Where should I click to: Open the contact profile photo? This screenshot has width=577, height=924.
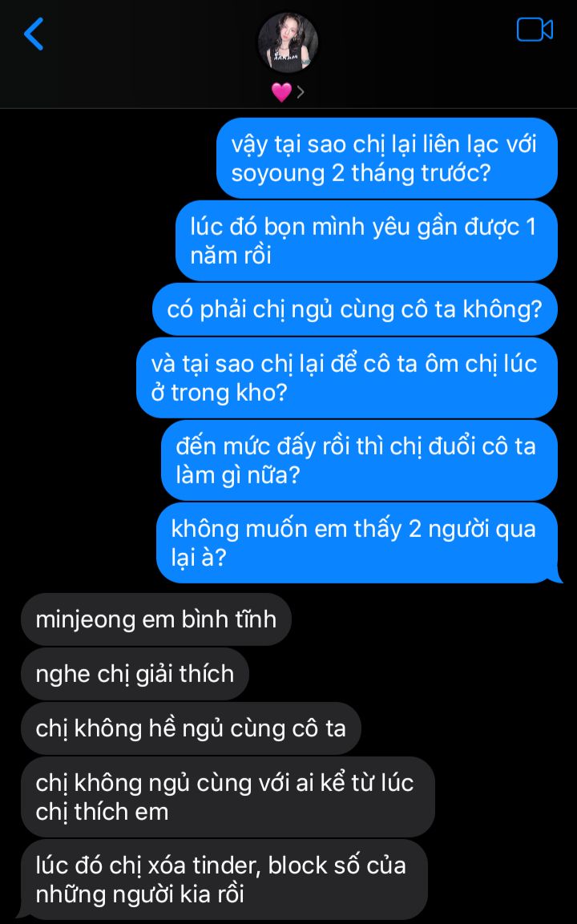(x=288, y=42)
